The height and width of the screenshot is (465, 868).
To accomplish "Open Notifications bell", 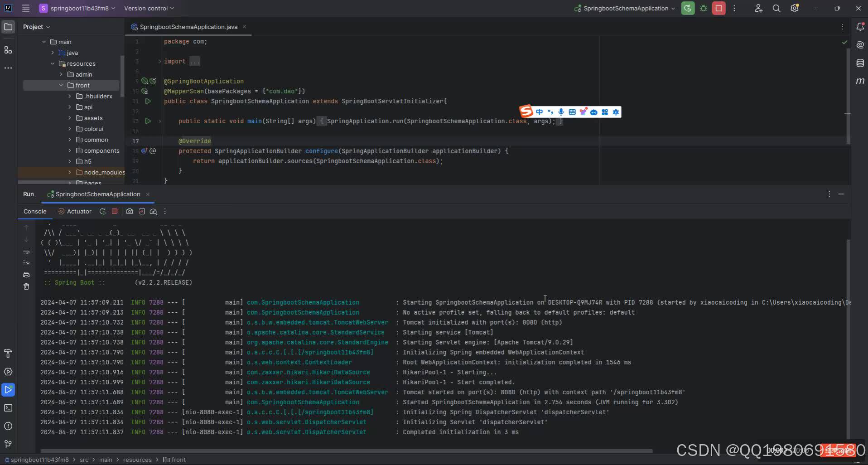I will click(x=860, y=27).
